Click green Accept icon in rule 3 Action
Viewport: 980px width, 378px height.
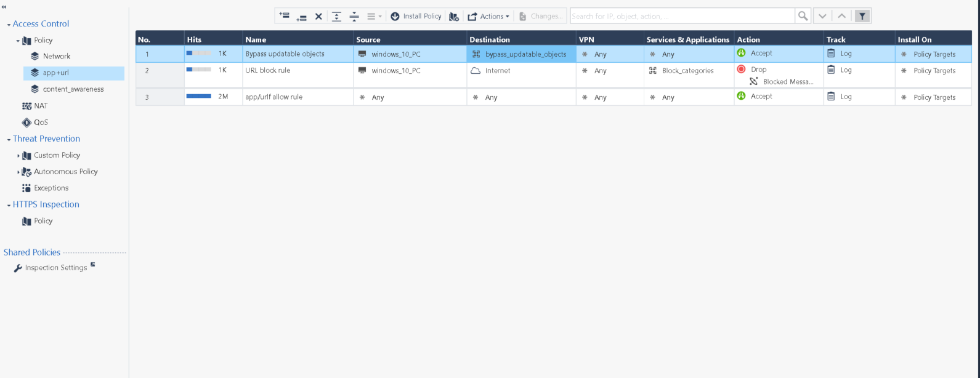tap(742, 96)
